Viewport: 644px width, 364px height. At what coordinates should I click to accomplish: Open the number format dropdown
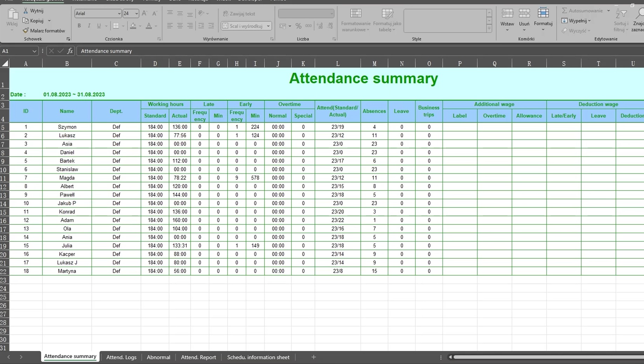pos(331,14)
